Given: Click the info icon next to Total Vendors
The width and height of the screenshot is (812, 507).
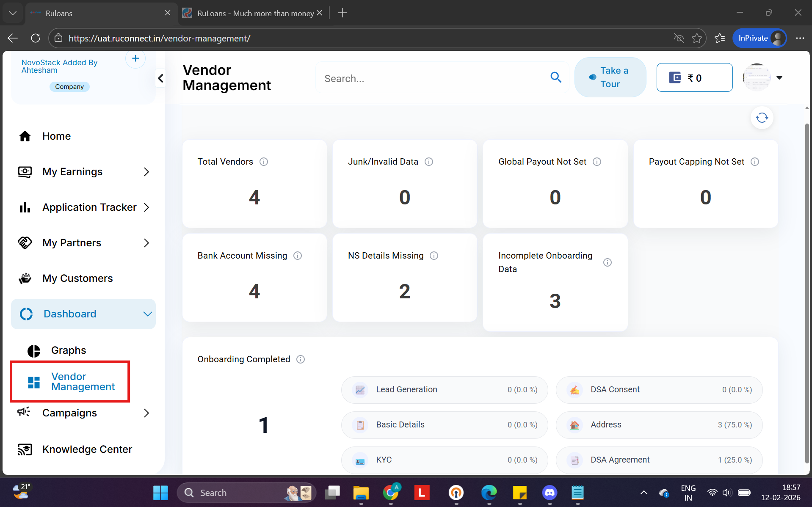Looking at the screenshot, I should [264, 162].
